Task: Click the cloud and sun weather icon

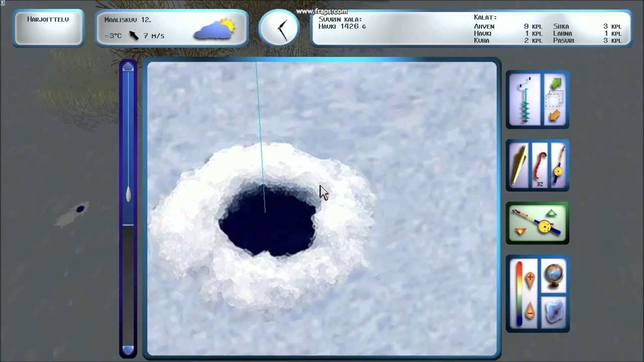Action: [215, 30]
